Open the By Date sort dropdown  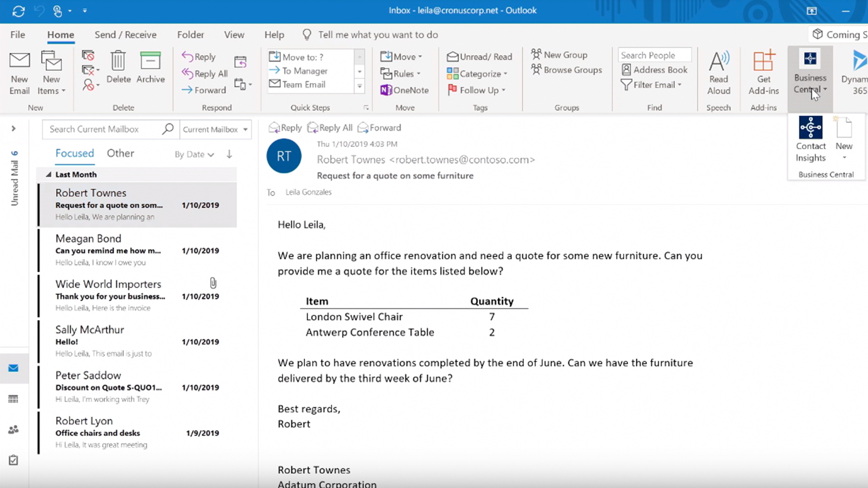[194, 154]
